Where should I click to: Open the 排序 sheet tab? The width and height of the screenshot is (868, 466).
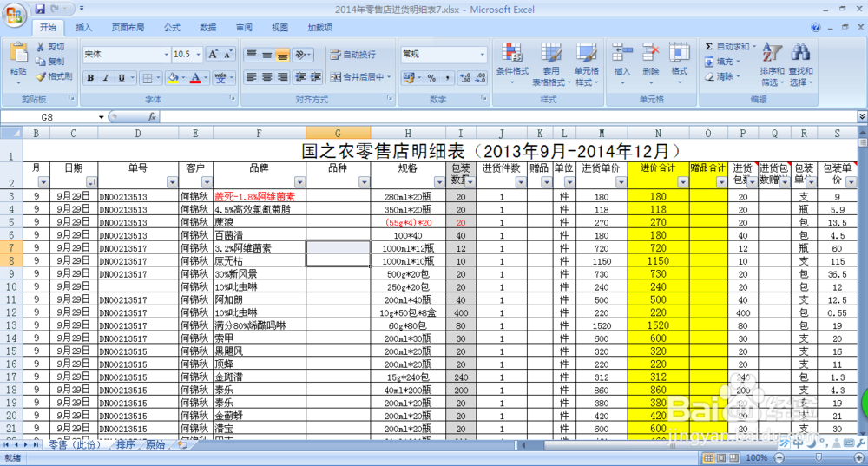tap(126, 444)
